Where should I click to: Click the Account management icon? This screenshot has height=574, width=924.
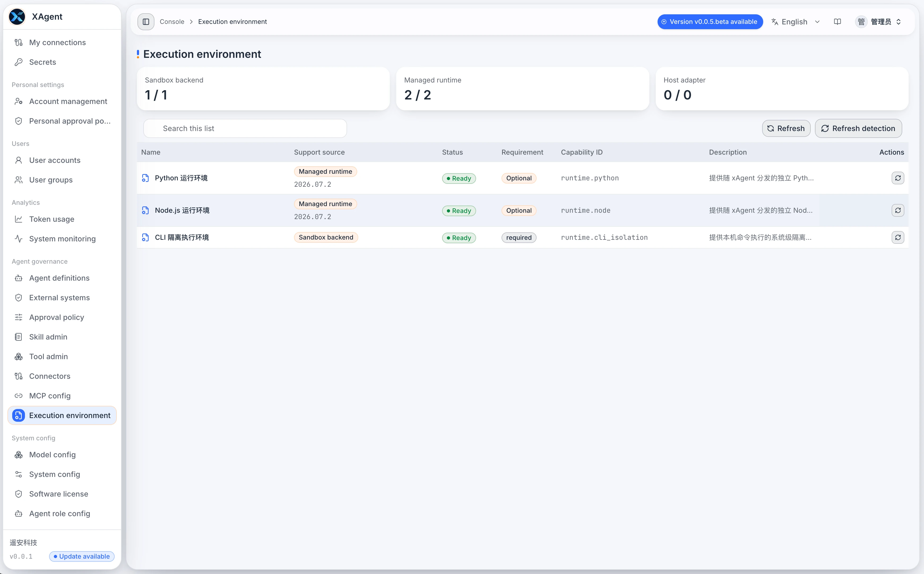click(19, 101)
